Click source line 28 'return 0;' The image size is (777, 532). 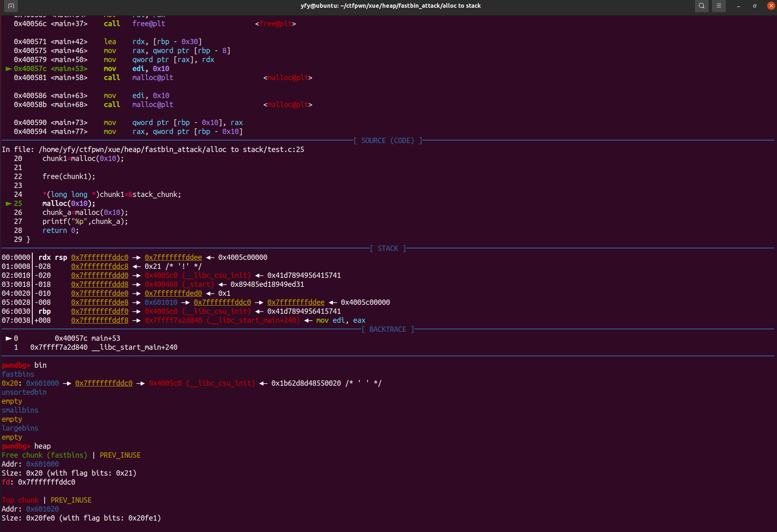point(60,230)
